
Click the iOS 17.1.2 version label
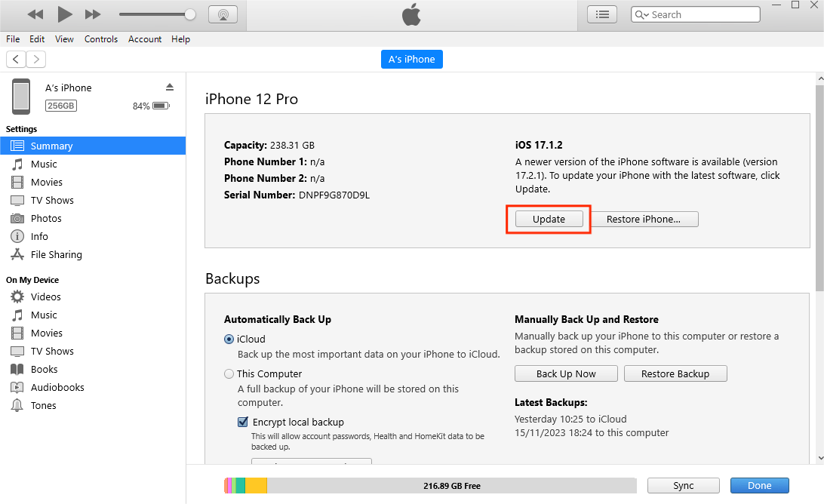point(539,145)
